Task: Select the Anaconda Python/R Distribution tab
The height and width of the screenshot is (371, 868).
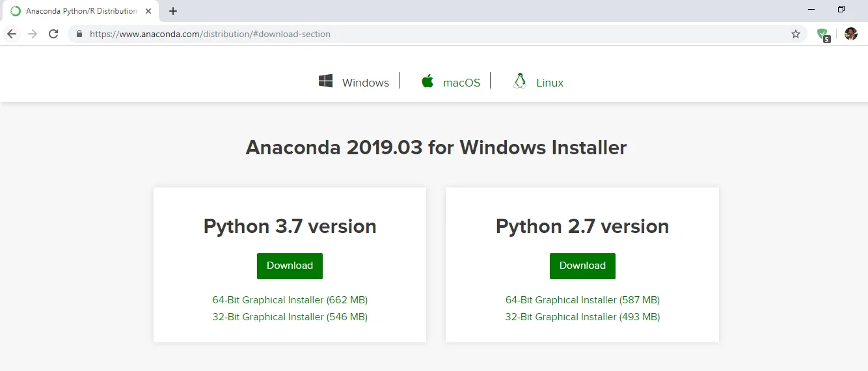Action: 79,11
